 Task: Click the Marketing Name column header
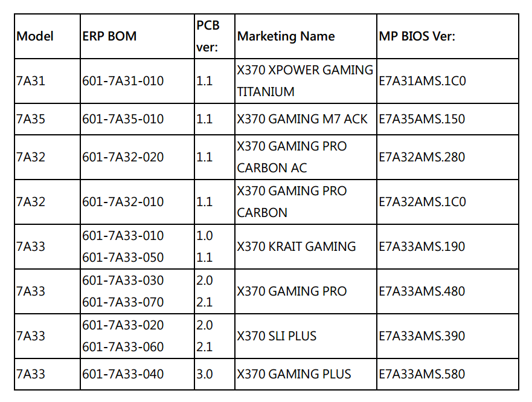286,36
